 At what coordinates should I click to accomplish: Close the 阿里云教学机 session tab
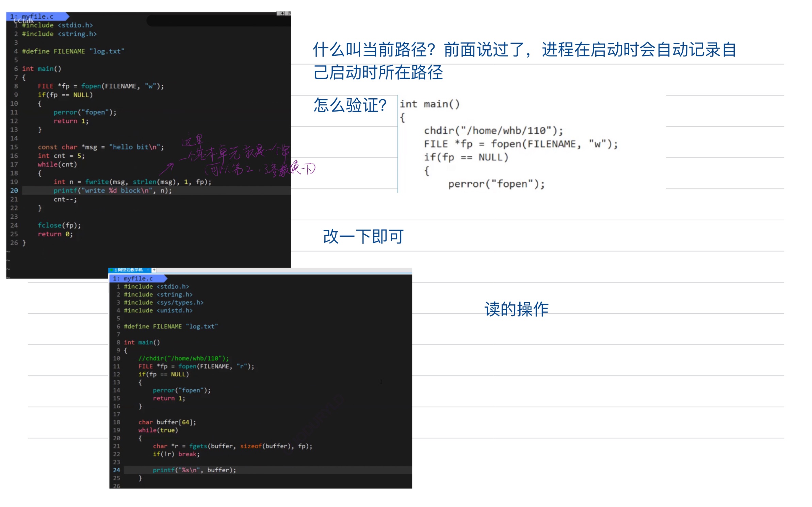(x=148, y=270)
